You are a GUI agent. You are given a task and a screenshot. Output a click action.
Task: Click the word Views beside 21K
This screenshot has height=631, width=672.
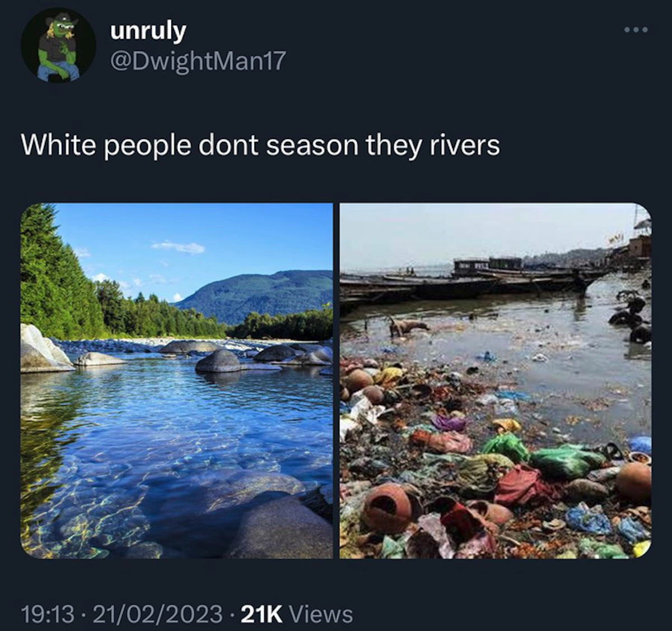(321, 614)
